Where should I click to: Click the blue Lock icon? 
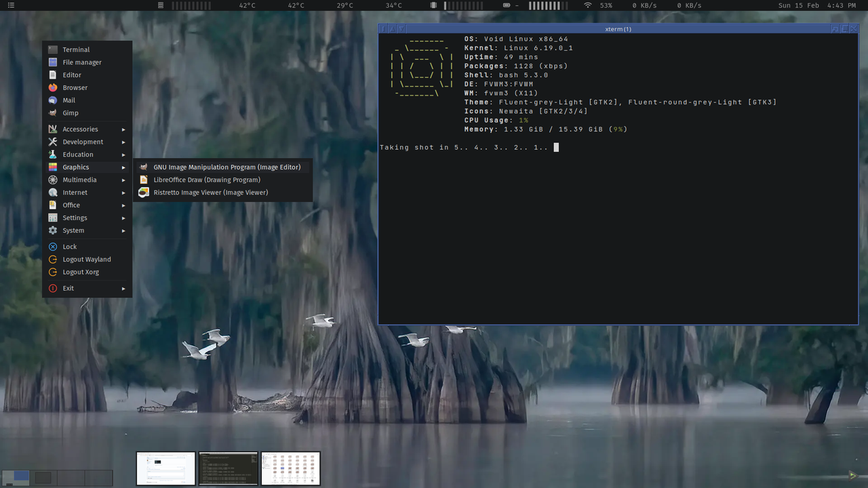click(x=53, y=247)
